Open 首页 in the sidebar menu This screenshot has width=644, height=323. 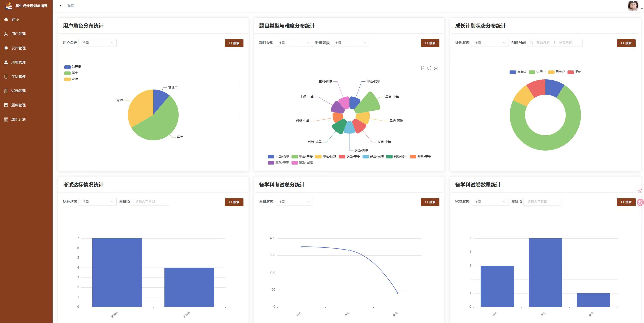coord(26,20)
